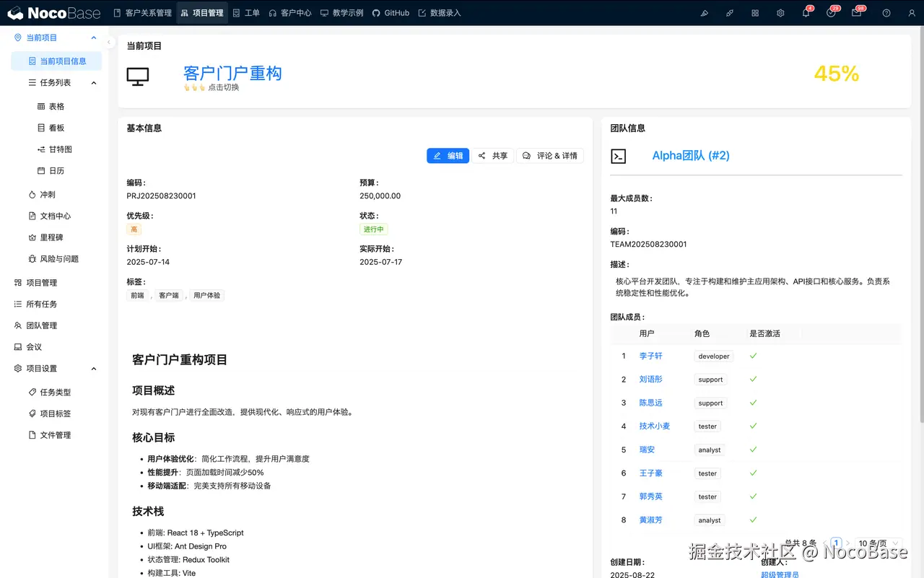
Task: Click team member 李子轩 link
Action: point(650,356)
